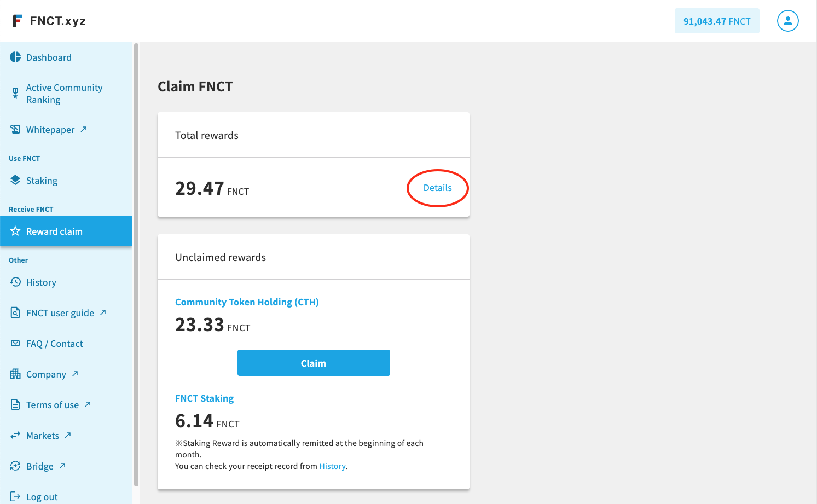
Task: Select Reward claim in sidebar
Action: (x=66, y=231)
